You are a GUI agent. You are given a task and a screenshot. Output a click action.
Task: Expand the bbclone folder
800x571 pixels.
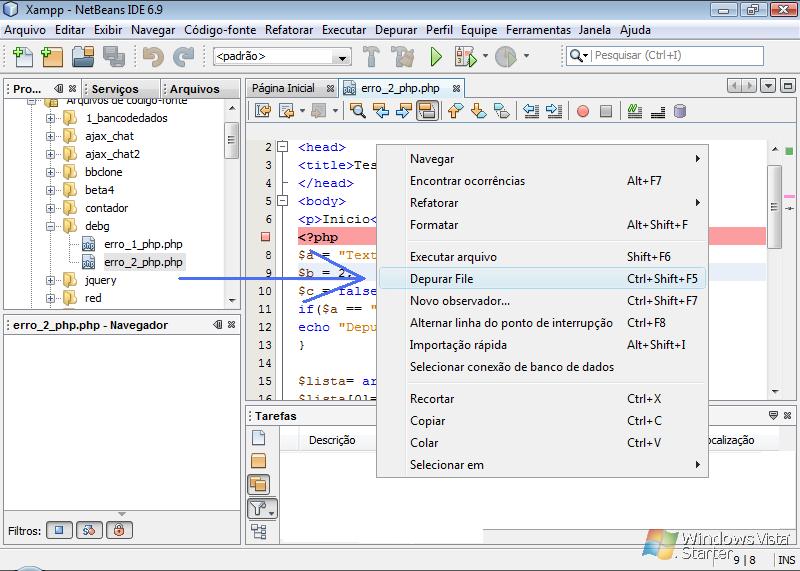[x=50, y=172]
